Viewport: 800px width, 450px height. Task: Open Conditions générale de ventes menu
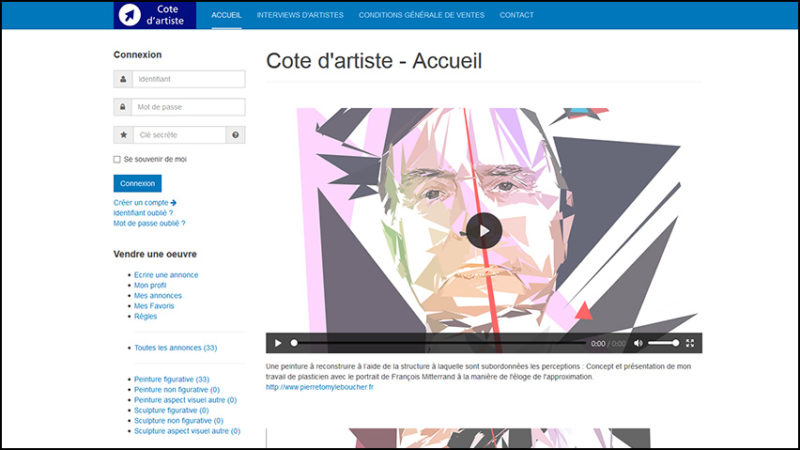point(421,15)
